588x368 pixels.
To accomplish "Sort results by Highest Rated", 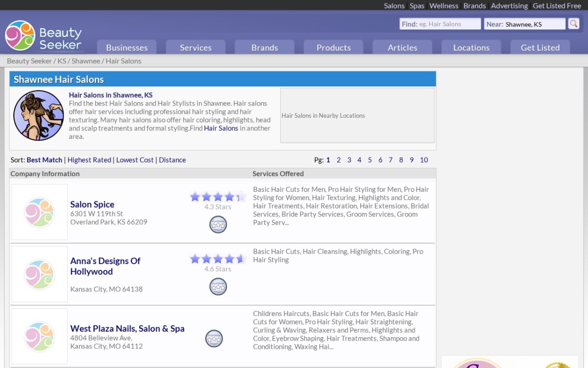I will 89,160.
